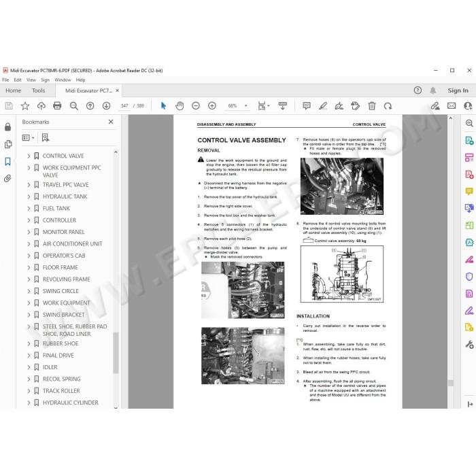Screen dimensions: 476x476
Task: Open the AIR CONDITIONER UNIT bookmark
Action: coord(72,243)
